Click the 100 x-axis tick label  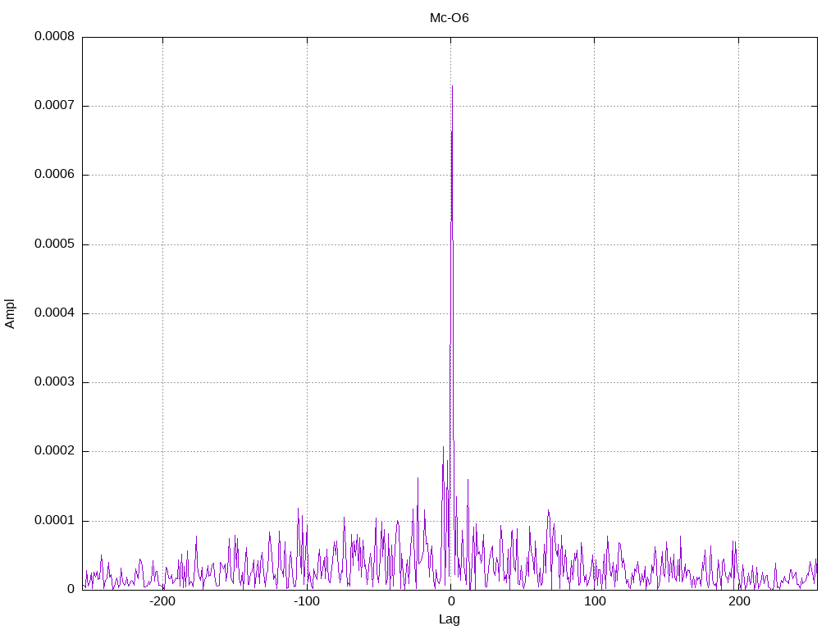[x=595, y=601]
